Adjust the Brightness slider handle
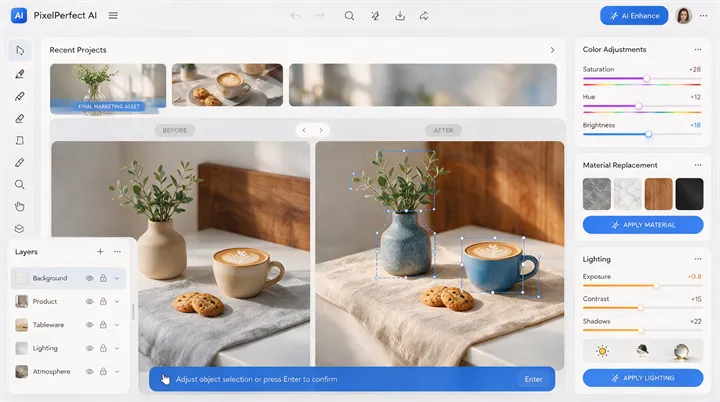This screenshot has height=402, width=720. (648, 134)
